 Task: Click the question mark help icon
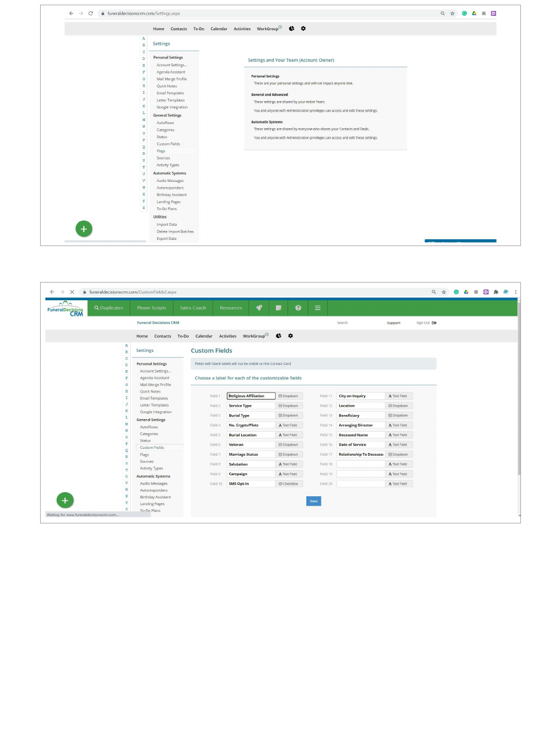298,308
